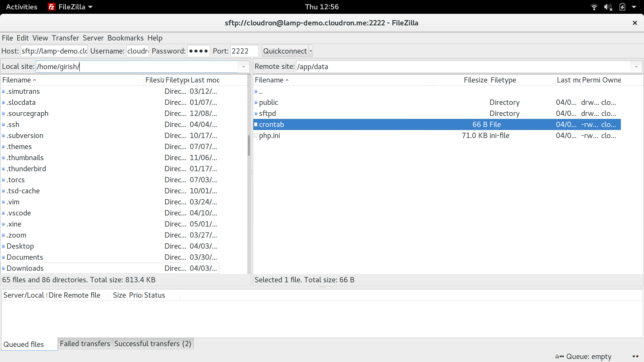Switch to the Successful transfers tab
The width and height of the screenshot is (644, 362).
tap(153, 344)
